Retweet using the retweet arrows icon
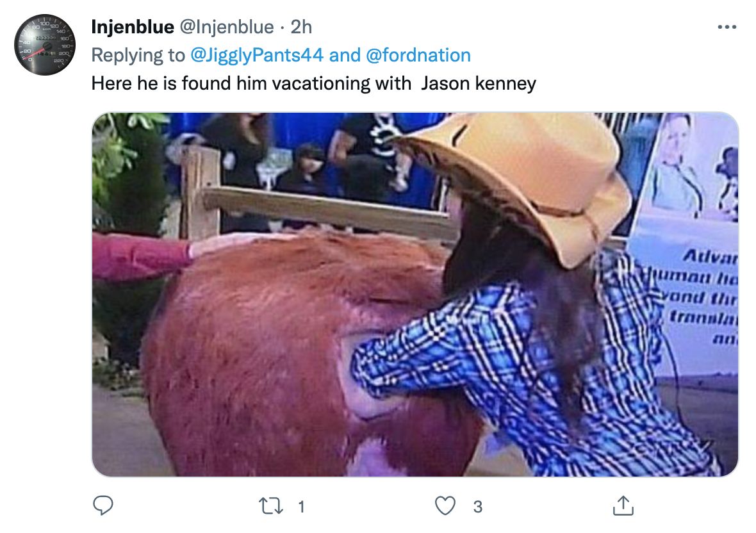This screenshot has height=533, width=756. (x=271, y=506)
